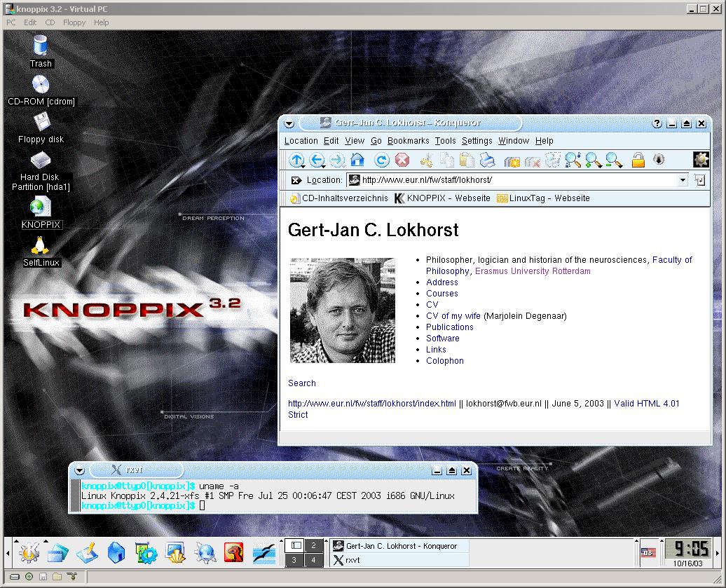Open Konqueror window menu arrow in titlebar
The height and width of the screenshot is (588, 726).
click(289, 123)
